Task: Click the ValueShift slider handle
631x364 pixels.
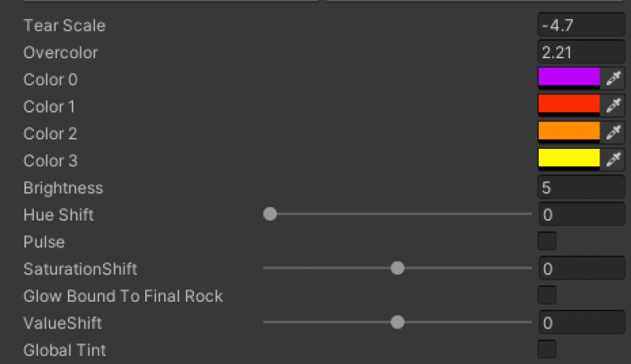Action: click(x=398, y=321)
